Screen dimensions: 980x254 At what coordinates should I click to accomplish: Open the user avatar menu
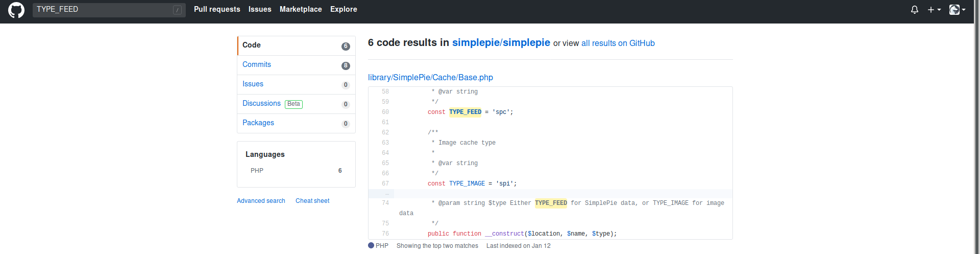[957, 10]
